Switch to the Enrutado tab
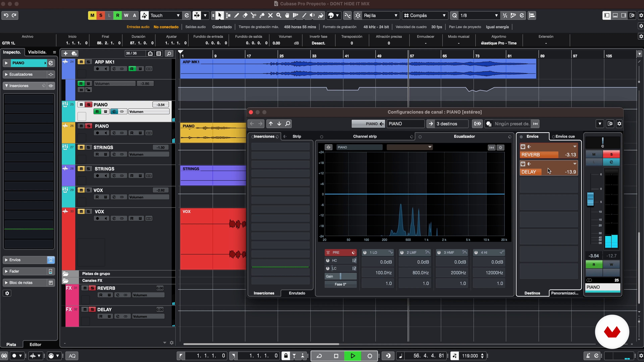644x362 pixels. pyautogui.click(x=297, y=293)
